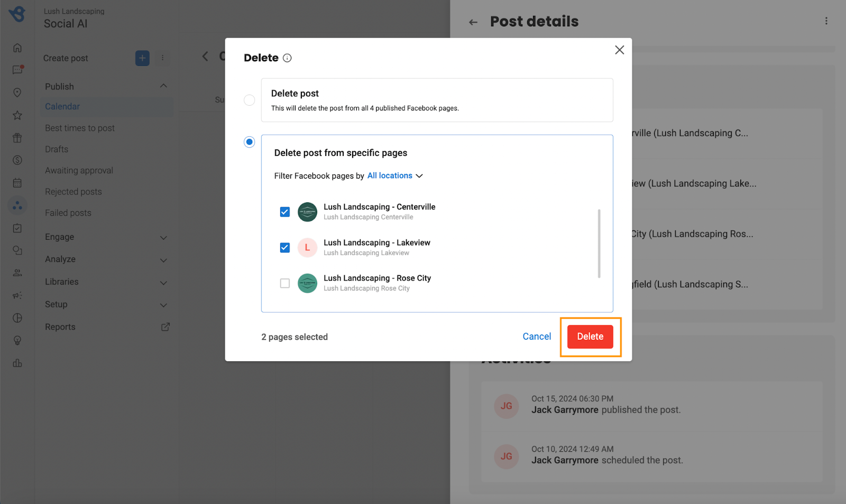Open the Referrals gift sidebar icon
The width and height of the screenshot is (846, 504).
point(17,138)
